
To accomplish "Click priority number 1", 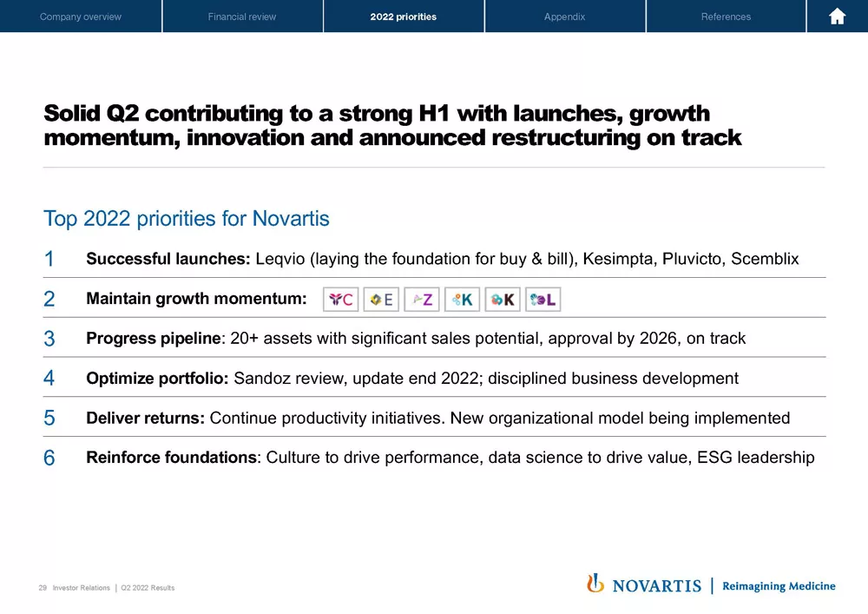I will click(x=49, y=259).
